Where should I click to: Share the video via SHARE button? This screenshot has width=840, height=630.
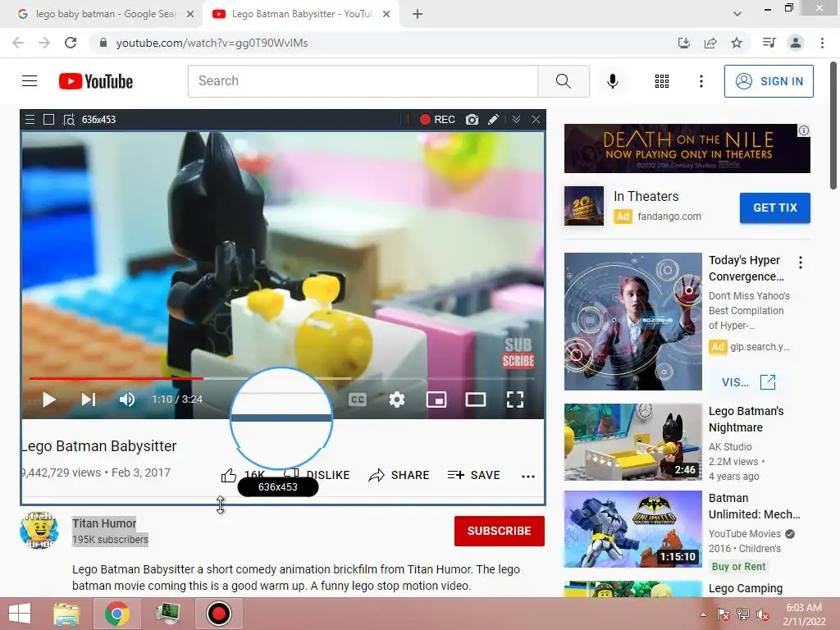399,475
